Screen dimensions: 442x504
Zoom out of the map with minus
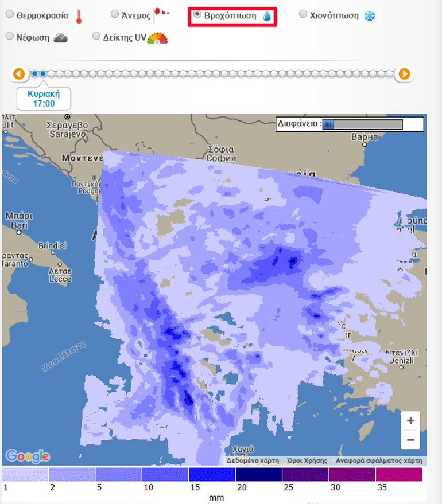point(410,440)
